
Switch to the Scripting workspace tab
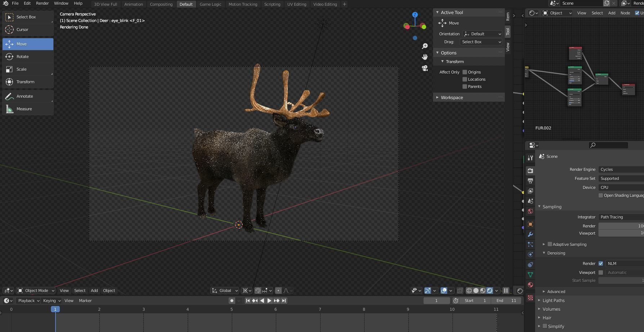click(272, 4)
